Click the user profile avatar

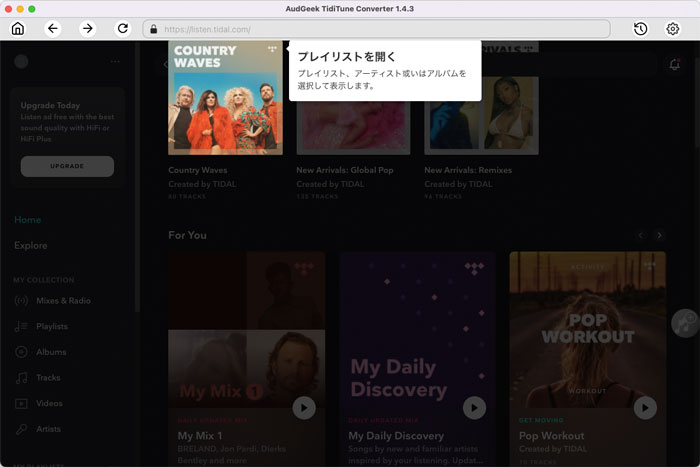21,62
